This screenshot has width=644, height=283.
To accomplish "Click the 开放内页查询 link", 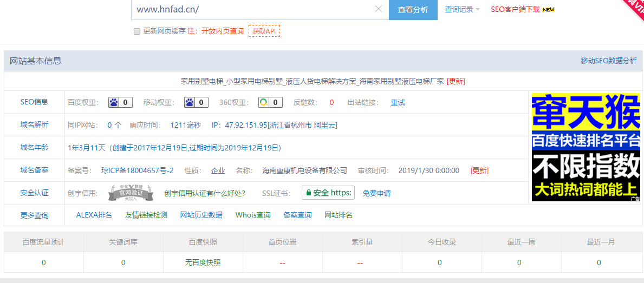I will 223,31.
